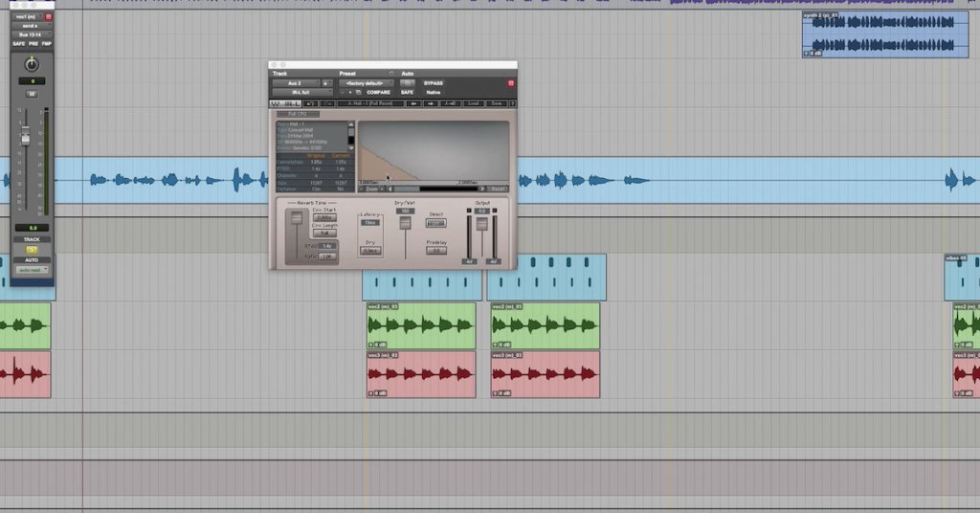Screen dimensions: 980x513
Task: Click the preset settings circle icon beside Preset
Action: click(391, 74)
